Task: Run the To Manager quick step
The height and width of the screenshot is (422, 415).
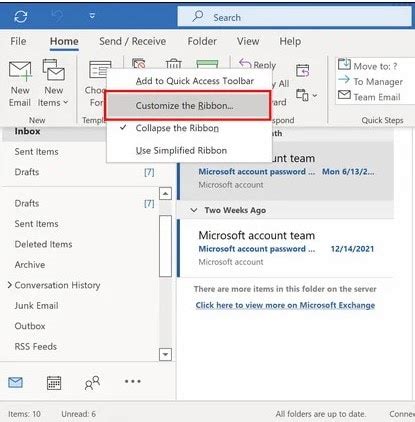Action: [x=370, y=81]
